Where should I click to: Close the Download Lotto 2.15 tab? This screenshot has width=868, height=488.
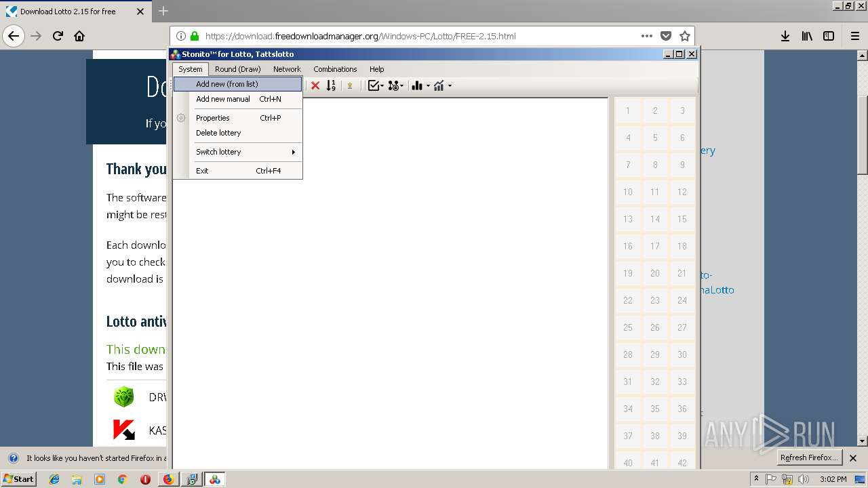140,12
